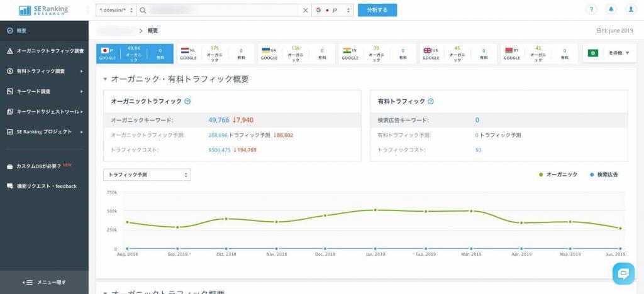Screen dimensions: 644x294
Task: Click into the domain search input
Action: [x=224, y=10]
